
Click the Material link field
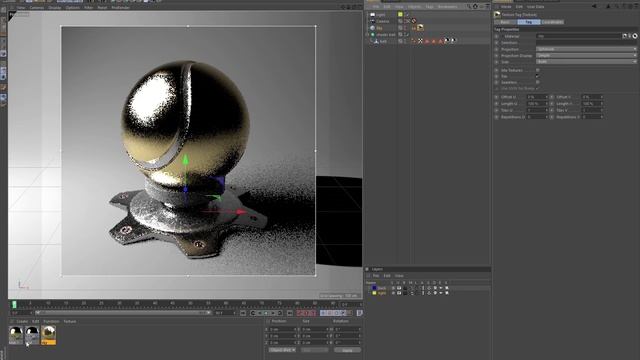click(578, 36)
